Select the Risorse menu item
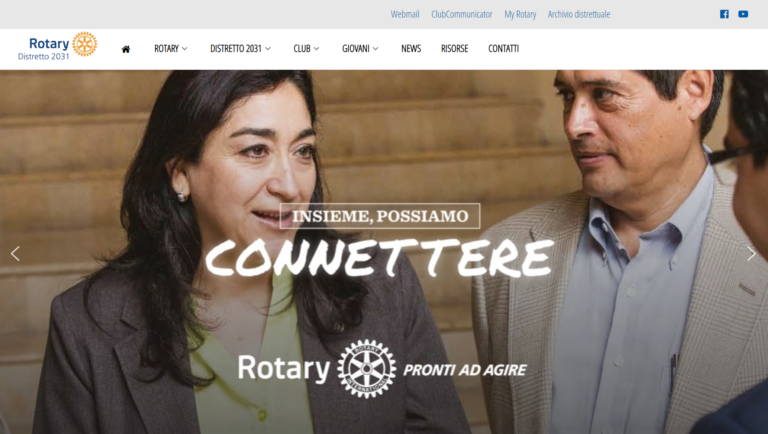The width and height of the screenshot is (768, 434). tap(455, 48)
